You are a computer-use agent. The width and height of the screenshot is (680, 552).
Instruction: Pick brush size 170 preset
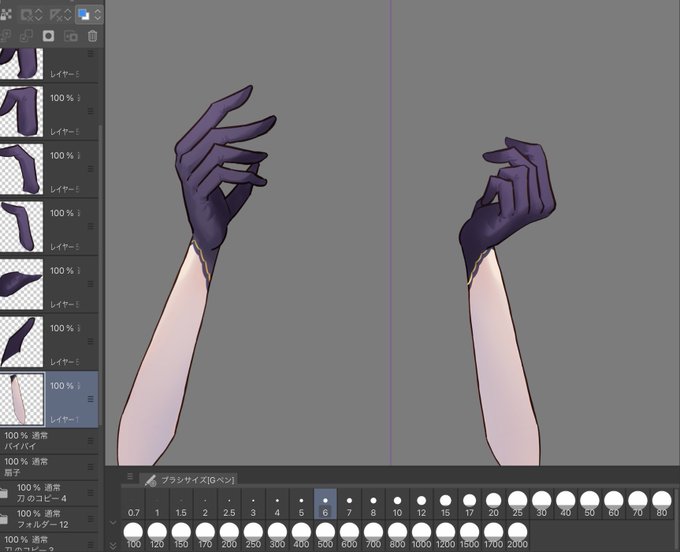205,536
